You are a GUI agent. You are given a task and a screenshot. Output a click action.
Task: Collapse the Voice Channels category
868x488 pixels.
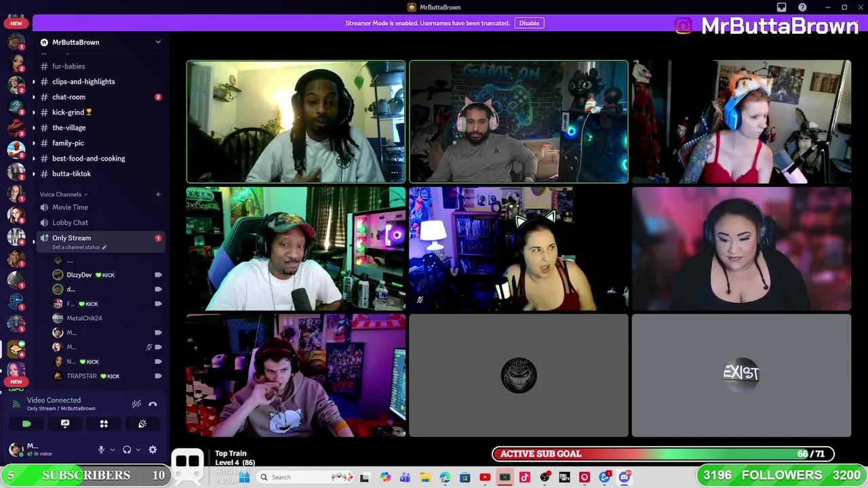pyautogui.click(x=64, y=195)
